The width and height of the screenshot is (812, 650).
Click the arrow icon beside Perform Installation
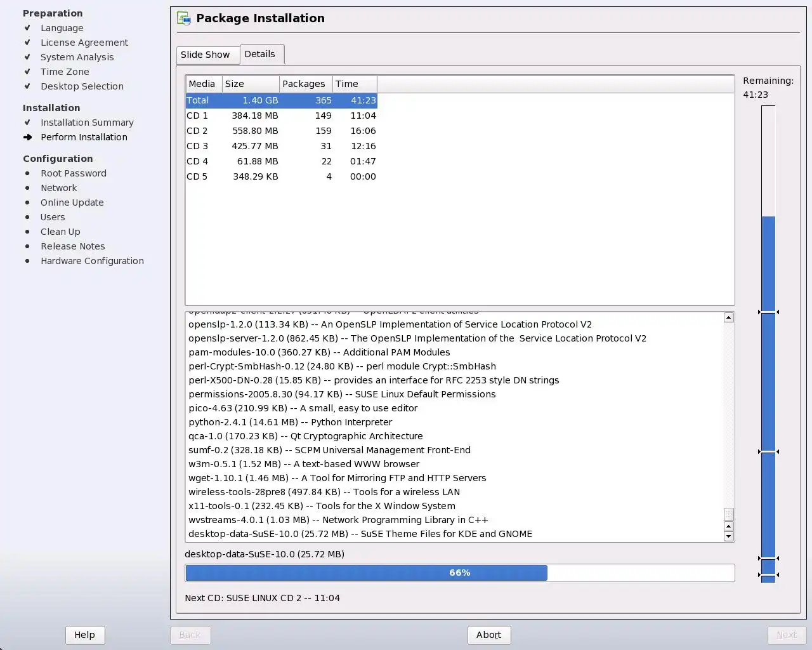click(x=28, y=137)
